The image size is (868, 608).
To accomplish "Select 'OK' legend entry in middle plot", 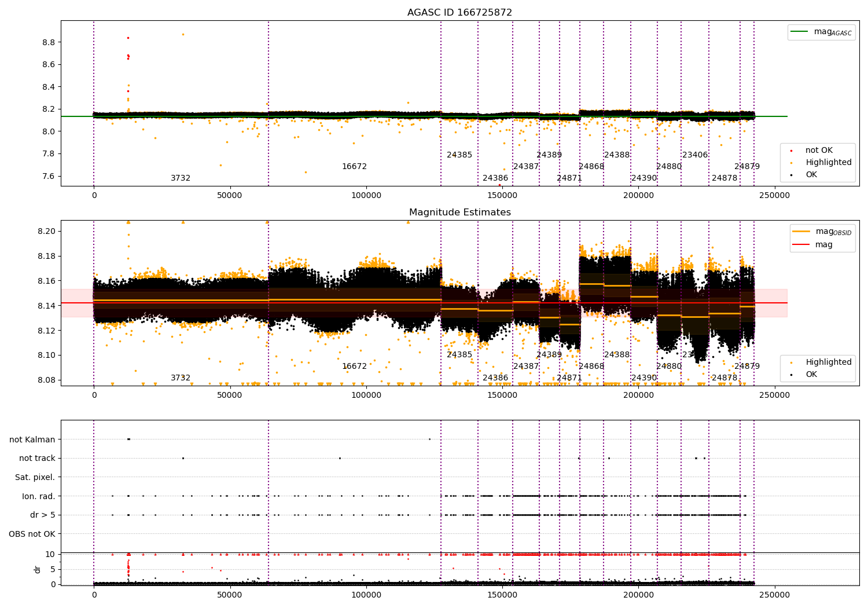I will (811, 374).
